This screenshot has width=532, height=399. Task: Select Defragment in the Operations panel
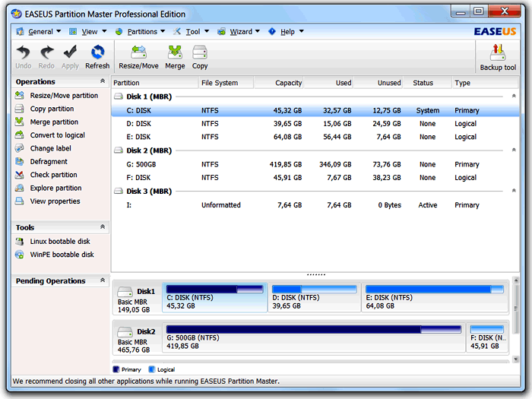[x=49, y=162]
